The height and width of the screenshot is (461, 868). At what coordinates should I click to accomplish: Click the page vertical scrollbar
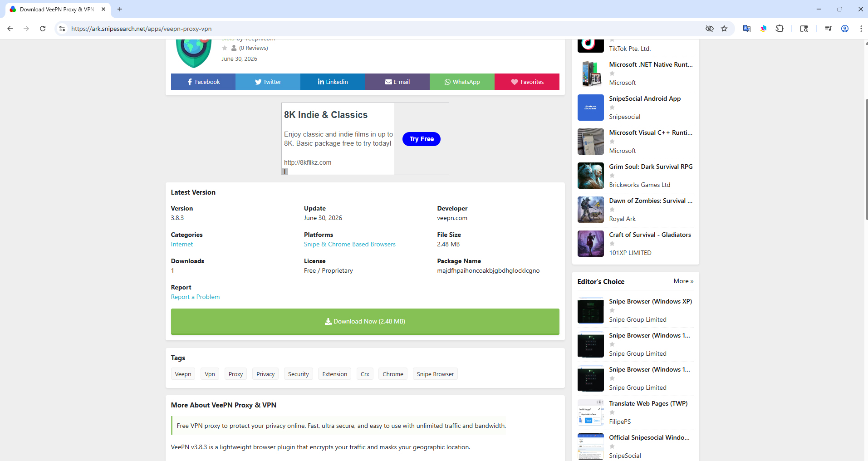point(866,159)
